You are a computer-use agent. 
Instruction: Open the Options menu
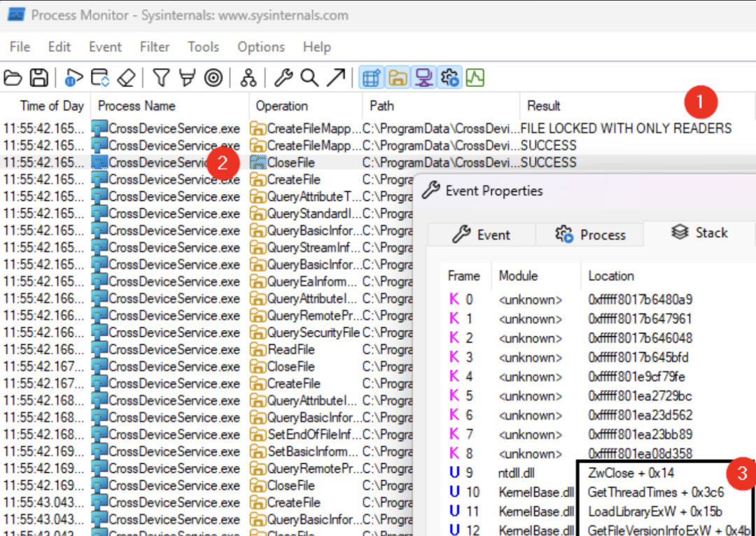[x=261, y=47]
